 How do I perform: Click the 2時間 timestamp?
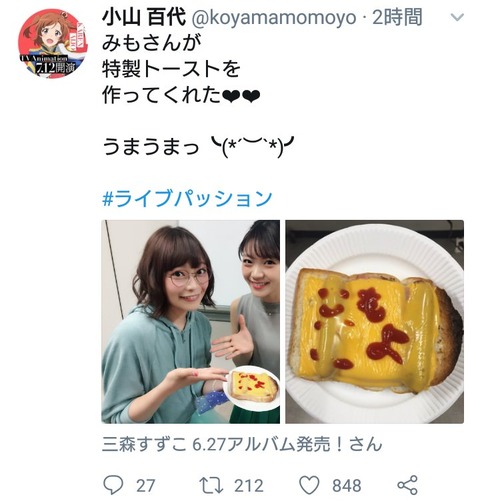pos(397,17)
